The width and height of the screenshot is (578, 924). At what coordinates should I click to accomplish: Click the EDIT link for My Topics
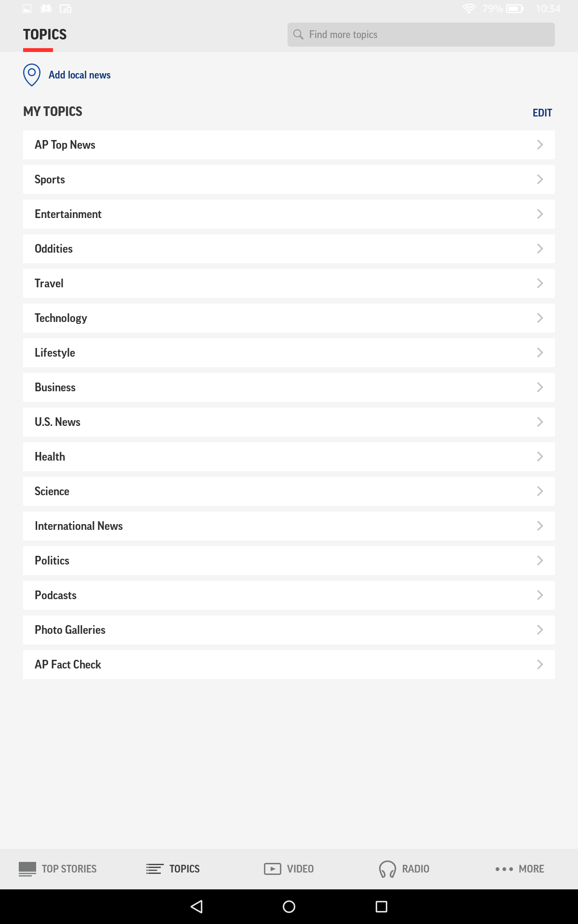coord(542,112)
